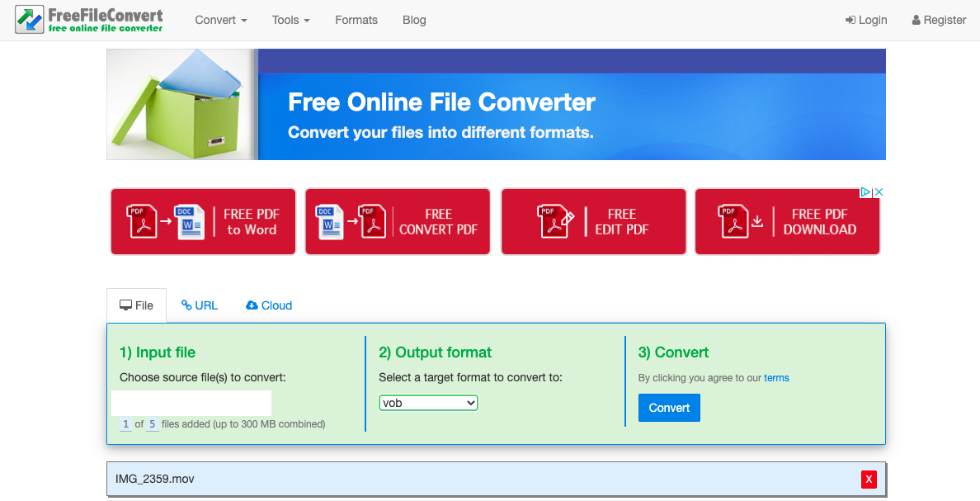Open the Blog page
This screenshot has height=501, width=980.
414,20
